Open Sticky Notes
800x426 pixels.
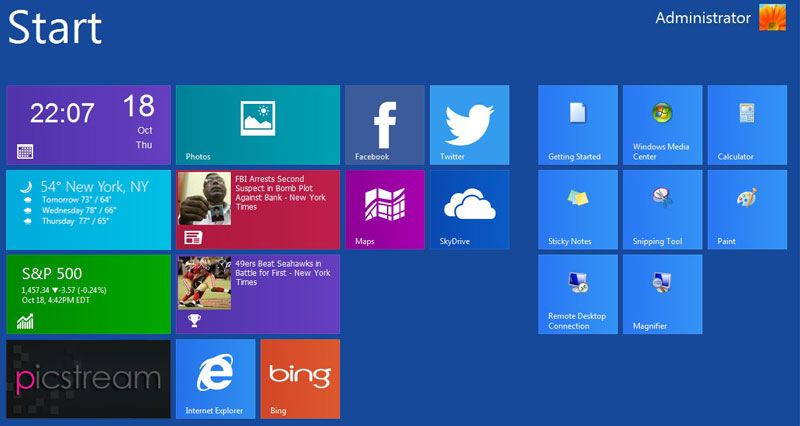(x=578, y=209)
